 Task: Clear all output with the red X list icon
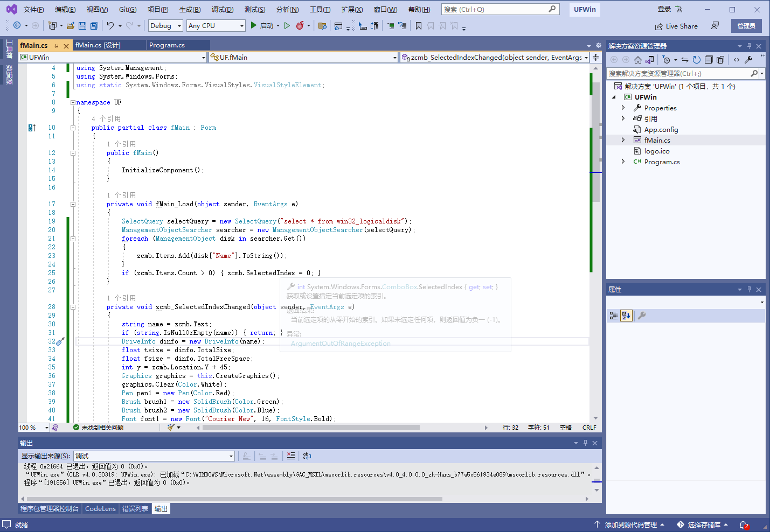291,456
